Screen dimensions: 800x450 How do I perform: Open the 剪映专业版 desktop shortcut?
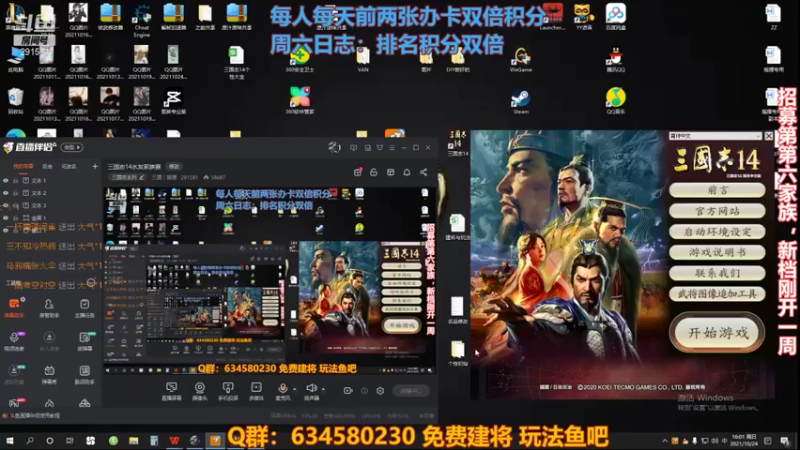pyautogui.click(x=173, y=101)
